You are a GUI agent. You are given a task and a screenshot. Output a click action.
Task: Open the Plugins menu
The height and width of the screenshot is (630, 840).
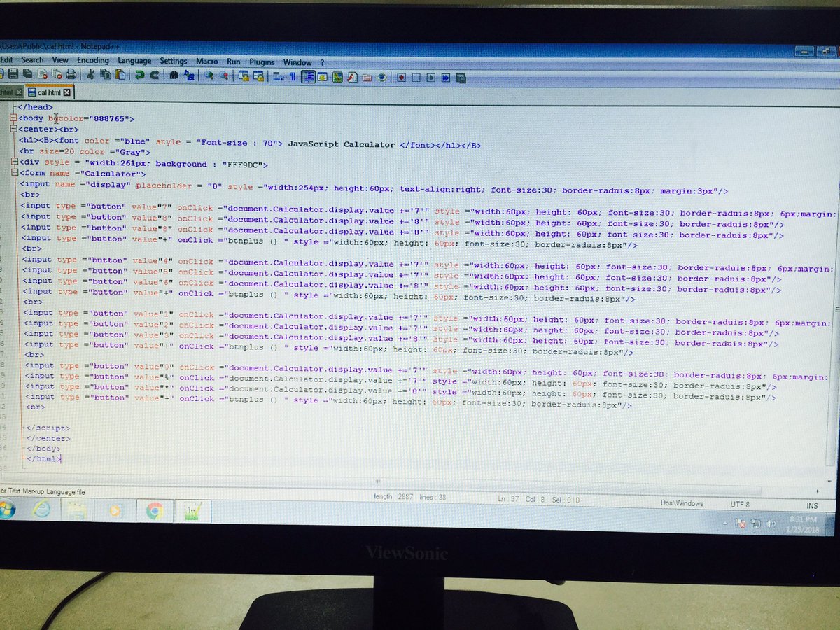[262, 62]
